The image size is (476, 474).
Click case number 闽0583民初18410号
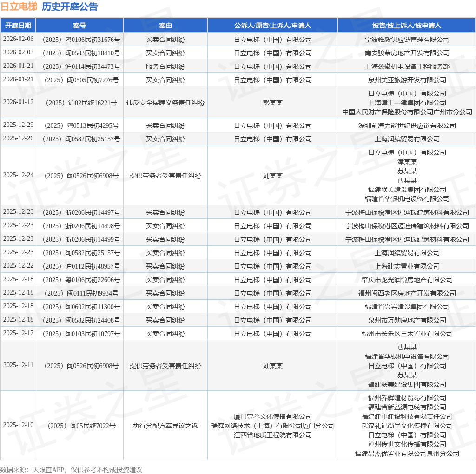click(93, 53)
